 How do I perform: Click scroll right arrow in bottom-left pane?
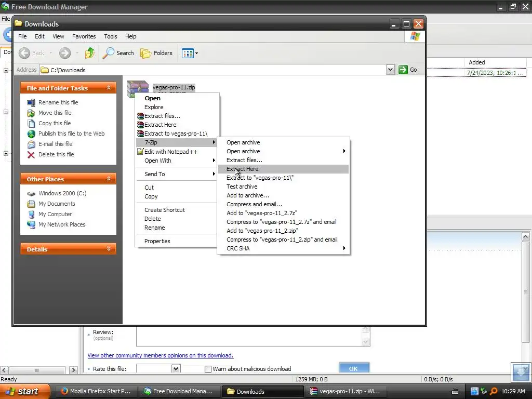point(73,370)
